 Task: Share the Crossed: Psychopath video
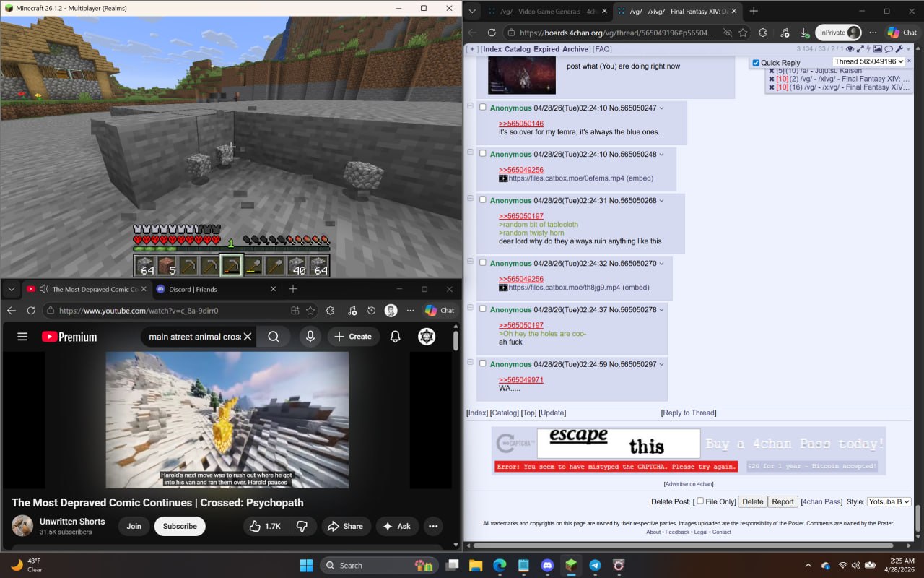pos(346,527)
